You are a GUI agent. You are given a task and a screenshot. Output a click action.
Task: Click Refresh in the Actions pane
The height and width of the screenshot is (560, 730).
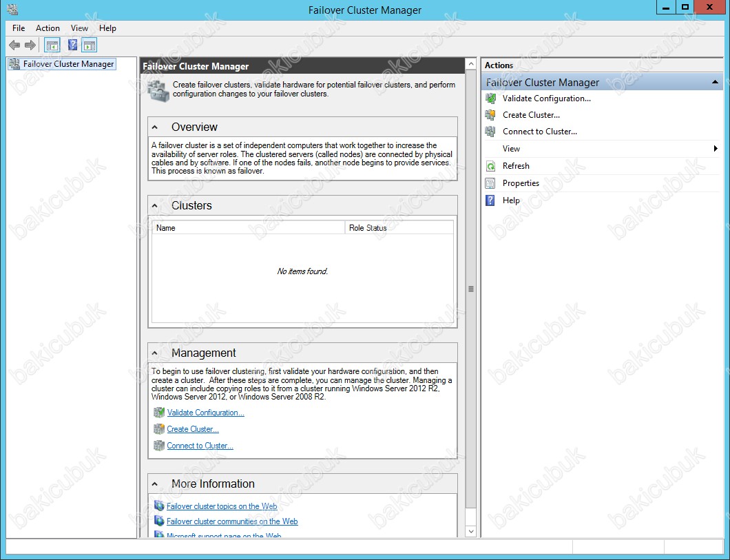(516, 166)
